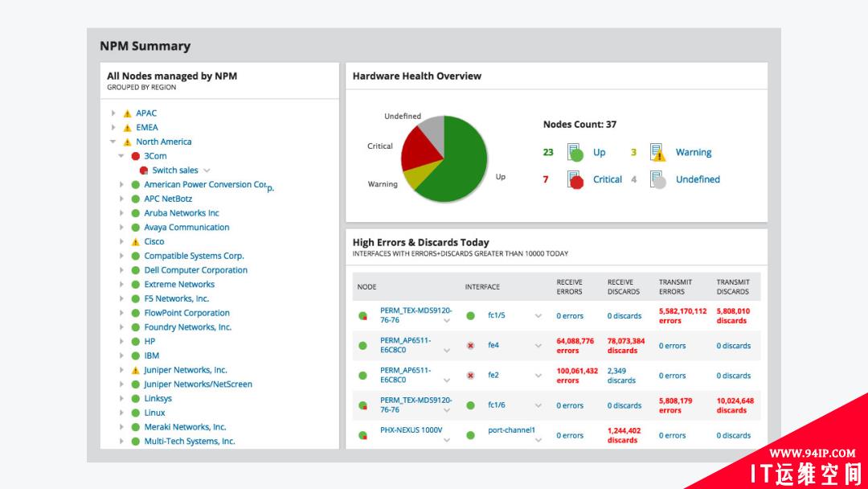The image size is (868, 489).
Task: Click the port-channel1 interface status icon
Action: pos(470,435)
